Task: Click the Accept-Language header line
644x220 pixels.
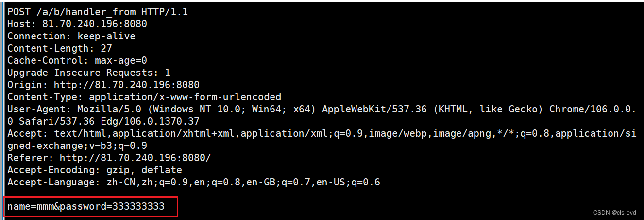Action: (193, 183)
